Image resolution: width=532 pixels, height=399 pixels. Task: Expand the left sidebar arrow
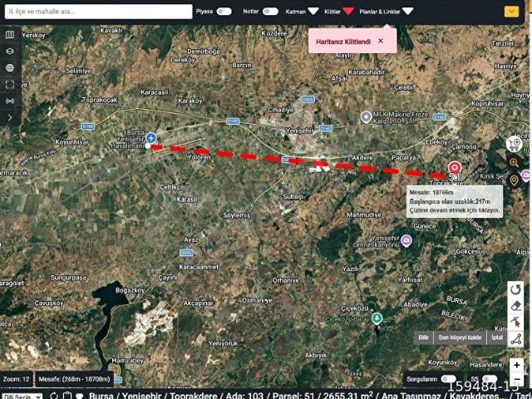(x=10, y=118)
